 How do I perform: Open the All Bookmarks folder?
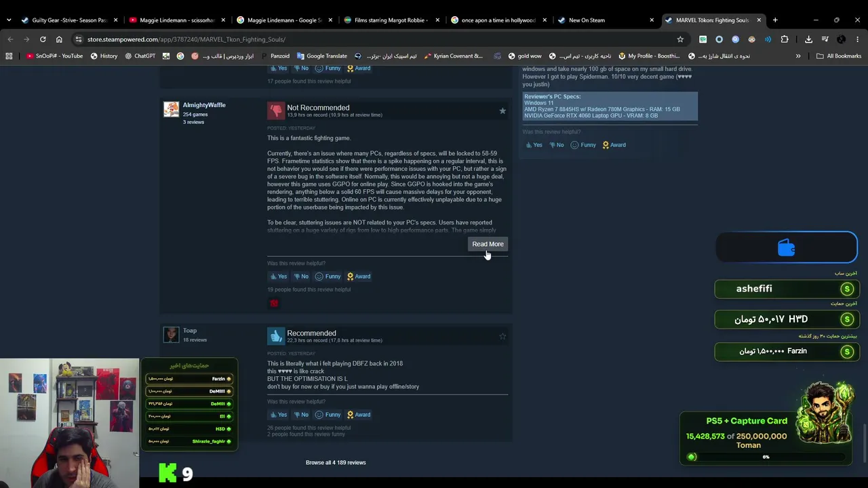click(x=839, y=56)
